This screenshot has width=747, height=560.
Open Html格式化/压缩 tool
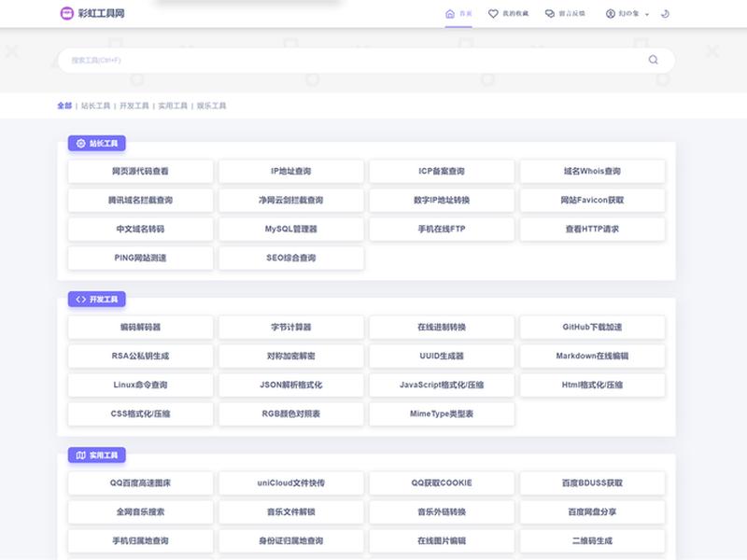592,385
